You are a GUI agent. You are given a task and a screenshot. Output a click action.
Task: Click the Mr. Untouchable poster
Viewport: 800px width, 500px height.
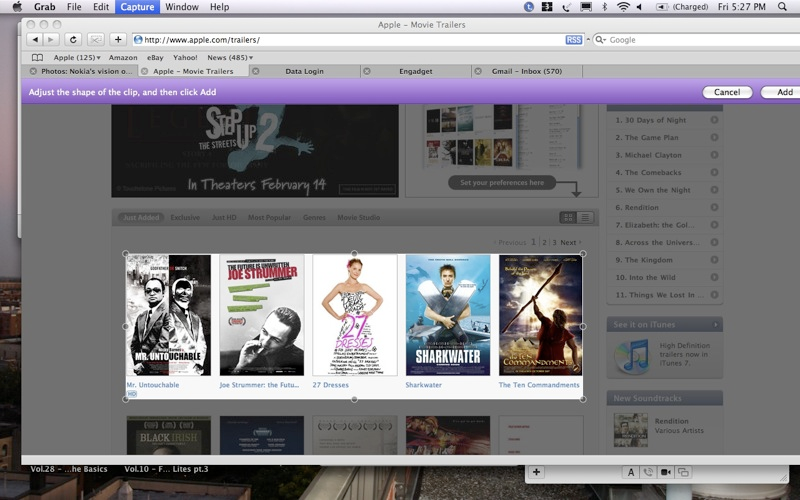168,315
